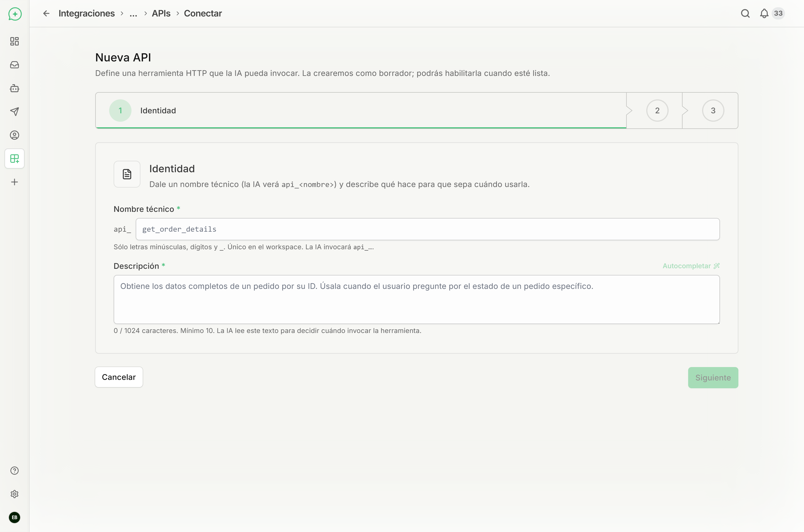
Task: Click the plus icon in sidebar
Action: coord(15,182)
